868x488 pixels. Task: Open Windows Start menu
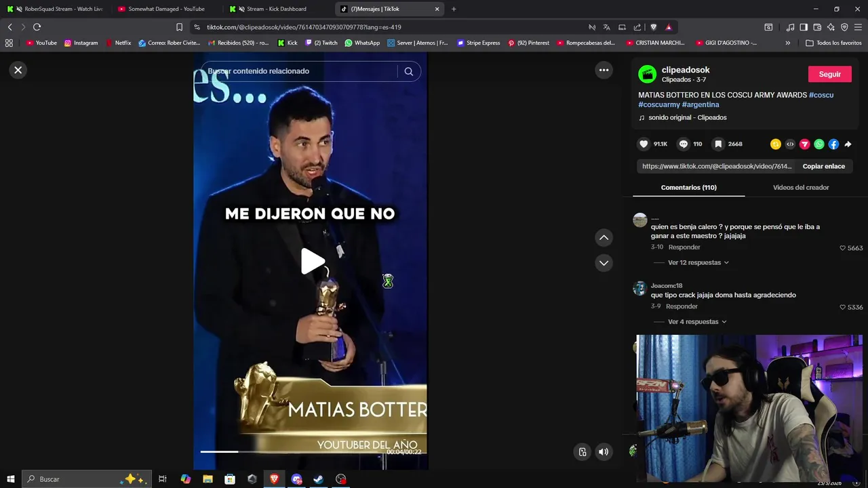[10, 479]
